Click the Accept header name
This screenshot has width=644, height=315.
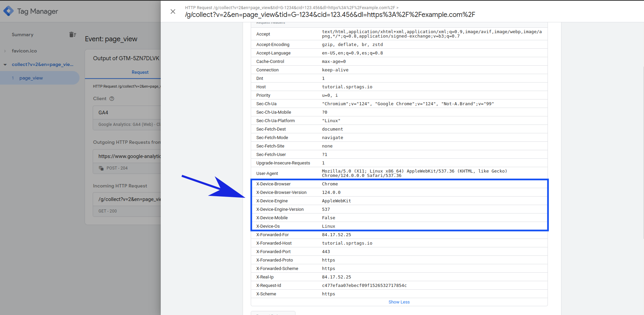[x=263, y=34]
